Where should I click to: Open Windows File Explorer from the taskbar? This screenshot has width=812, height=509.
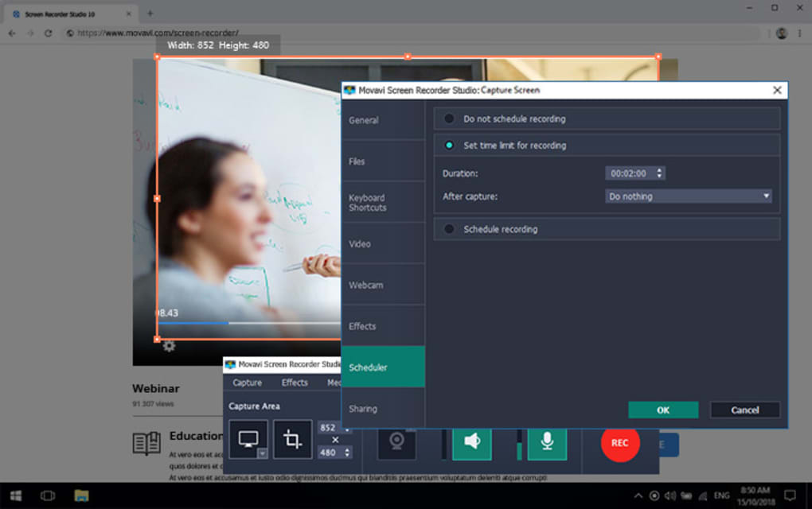[x=80, y=495]
